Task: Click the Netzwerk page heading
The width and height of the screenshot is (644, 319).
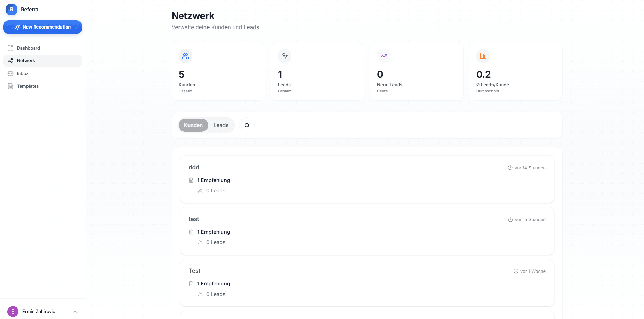Action: (193, 16)
